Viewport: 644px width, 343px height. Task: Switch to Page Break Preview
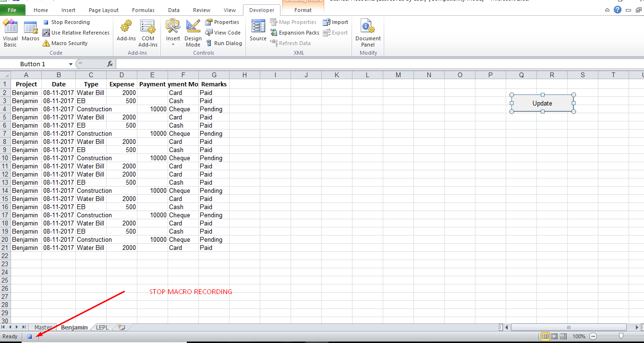point(563,336)
